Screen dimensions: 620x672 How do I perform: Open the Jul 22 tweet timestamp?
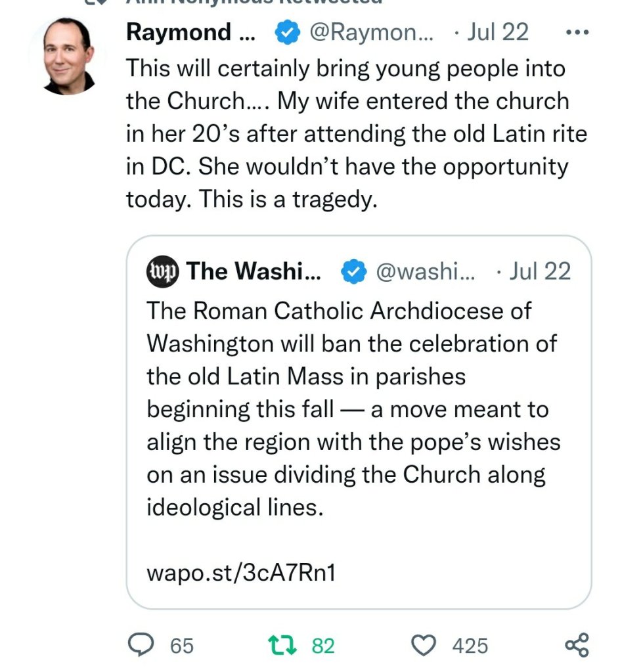click(x=497, y=32)
